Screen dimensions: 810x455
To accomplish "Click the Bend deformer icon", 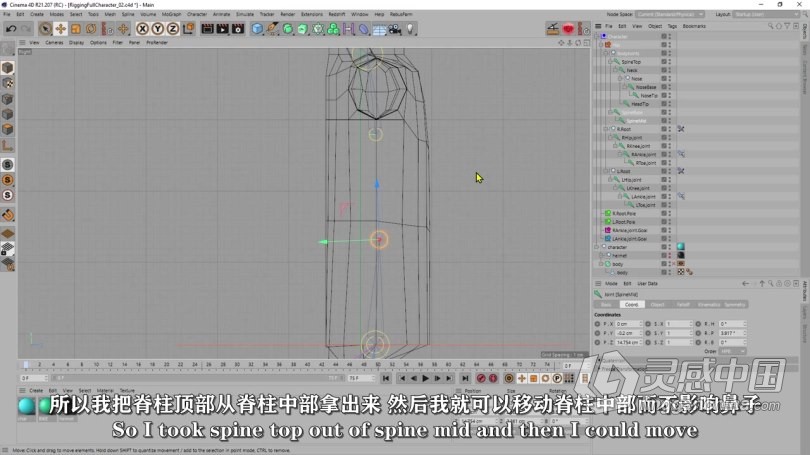I will click(x=364, y=29).
